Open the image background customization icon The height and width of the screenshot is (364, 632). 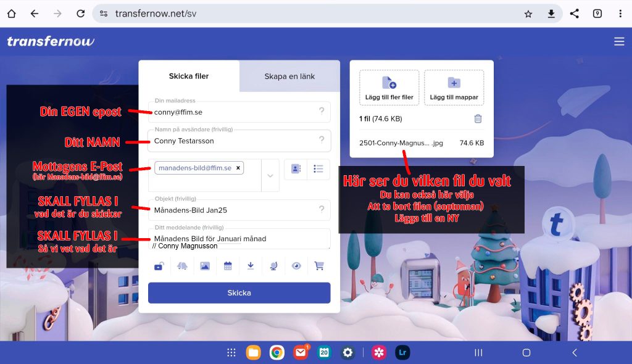tap(205, 267)
